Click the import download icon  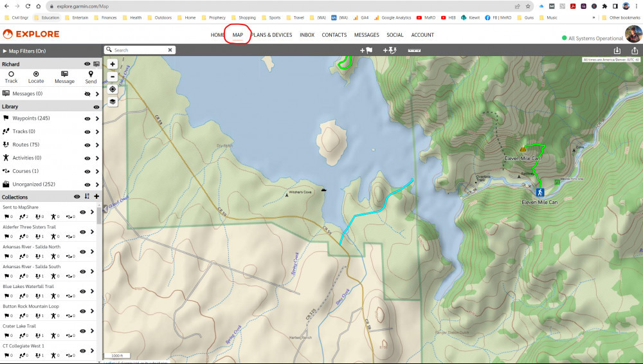(617, 50)
